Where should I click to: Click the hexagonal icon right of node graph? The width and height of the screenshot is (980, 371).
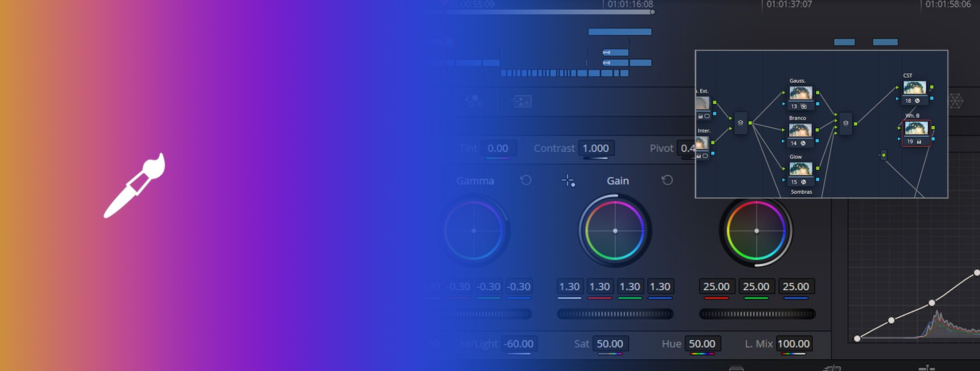click(x=956, y=101)
